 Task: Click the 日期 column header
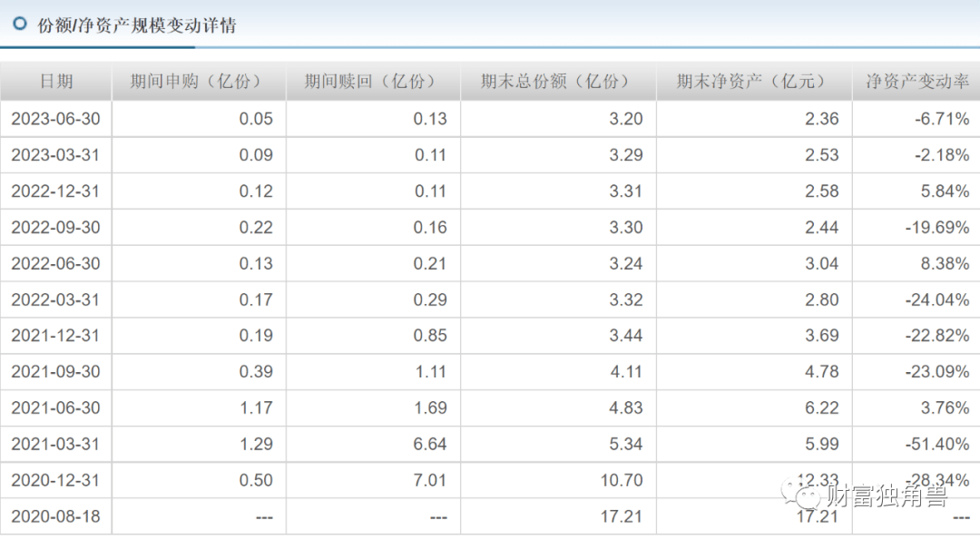pos(55,82)
